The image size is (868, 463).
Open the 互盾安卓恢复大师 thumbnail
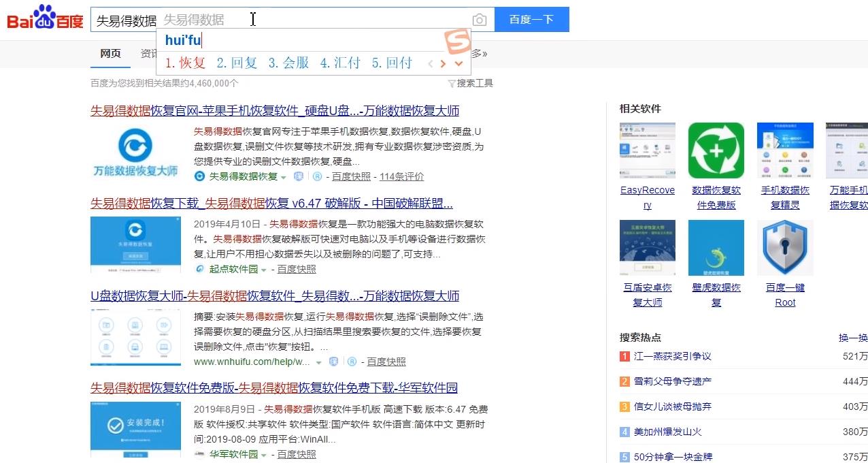(647, 248)
